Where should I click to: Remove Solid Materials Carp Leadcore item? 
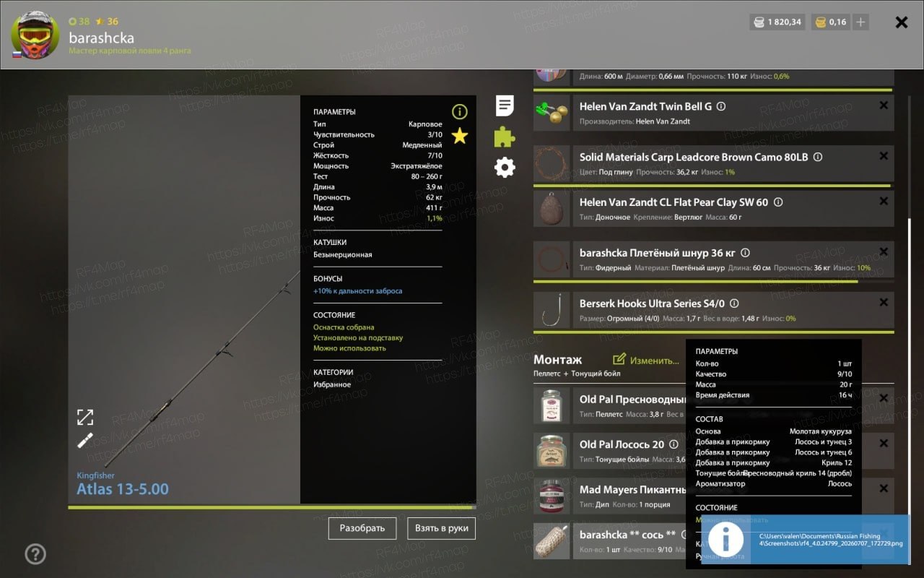tap(884, 156)
